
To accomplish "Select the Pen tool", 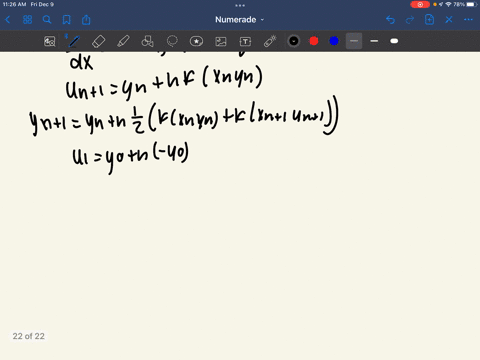I will [x=74, y=41].
